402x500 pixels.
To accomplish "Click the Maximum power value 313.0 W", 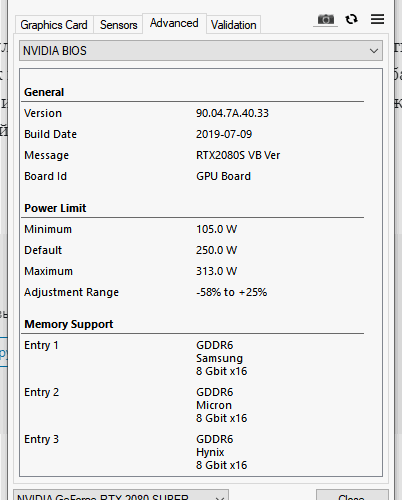I will coord(216,271).
